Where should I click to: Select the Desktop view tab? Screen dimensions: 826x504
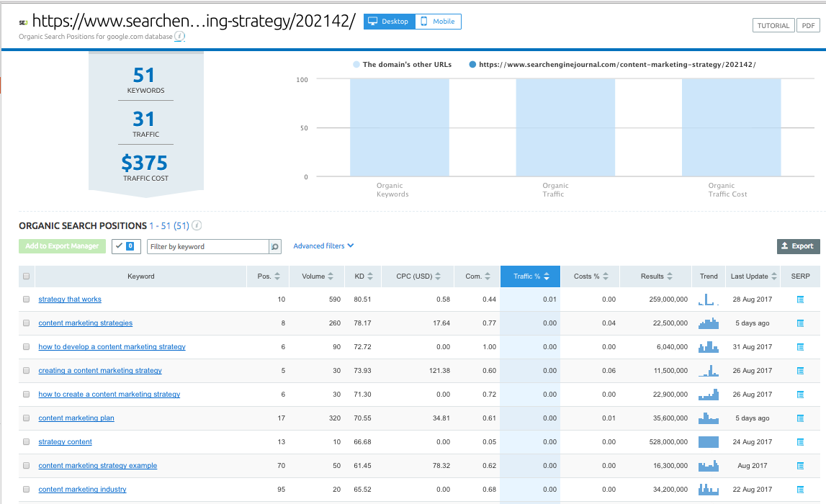[x=389, y=21]
